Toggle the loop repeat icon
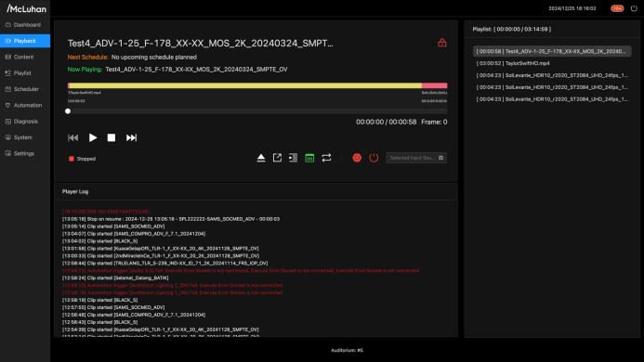This screenshot has height=362, width=644. point(326,158)
